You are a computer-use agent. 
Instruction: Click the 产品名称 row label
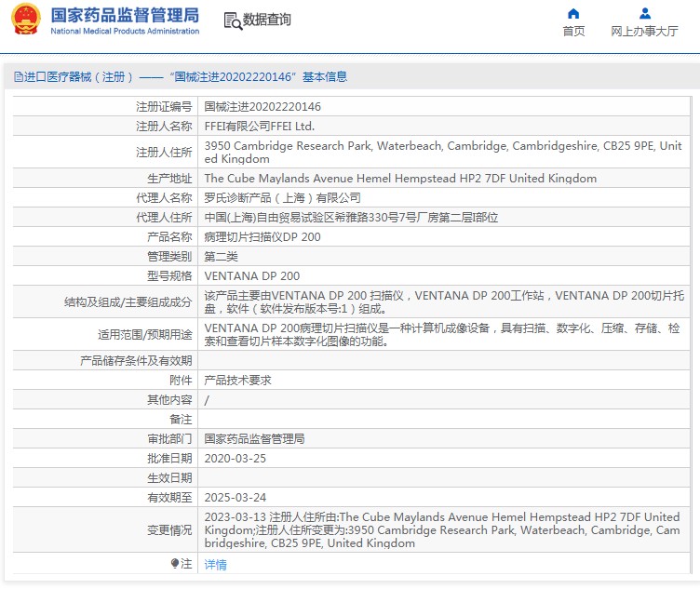[169, 237]
